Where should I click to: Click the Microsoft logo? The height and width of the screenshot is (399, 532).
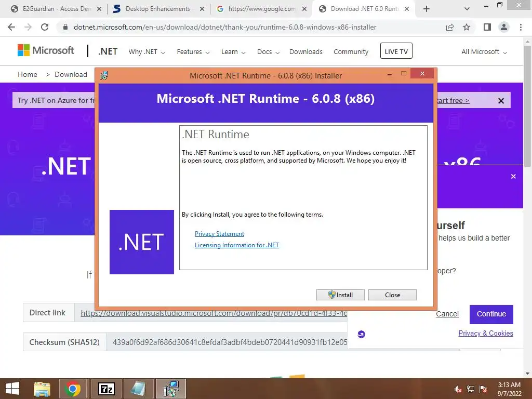[x=46, y=50]
